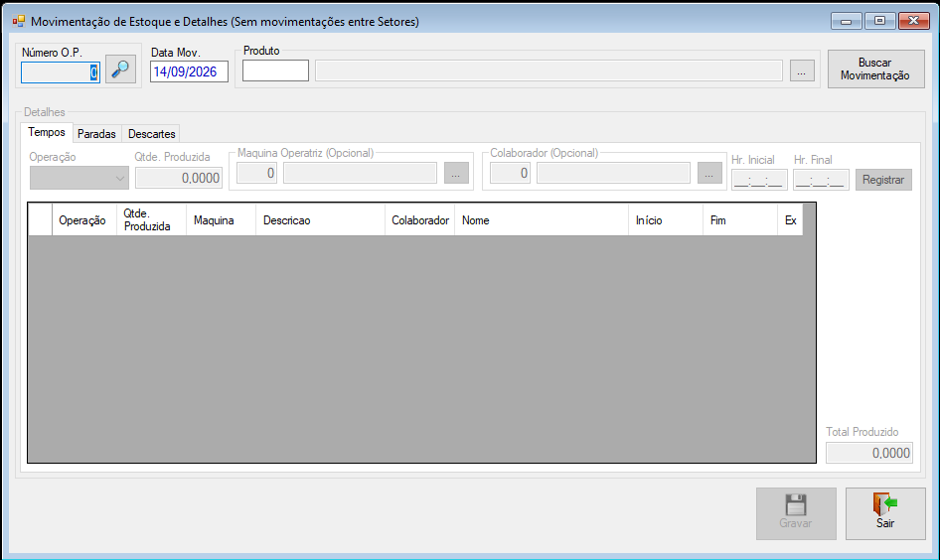Click the Registrar button
Screen dimensions: 940x560
tap(883, 180)
